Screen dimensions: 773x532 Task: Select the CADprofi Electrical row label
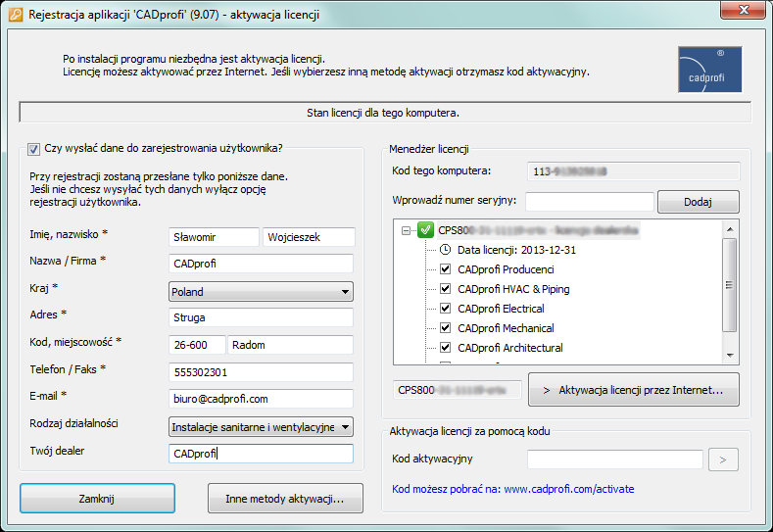(501, 309)
